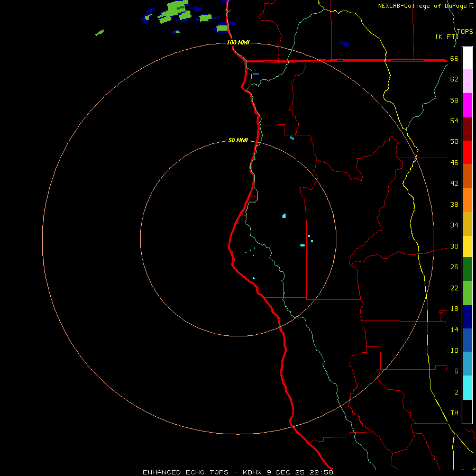Click the magenta legend swatch
This screenshot has width=476, height=476.
pyautogui.click(x=467, y=105)
